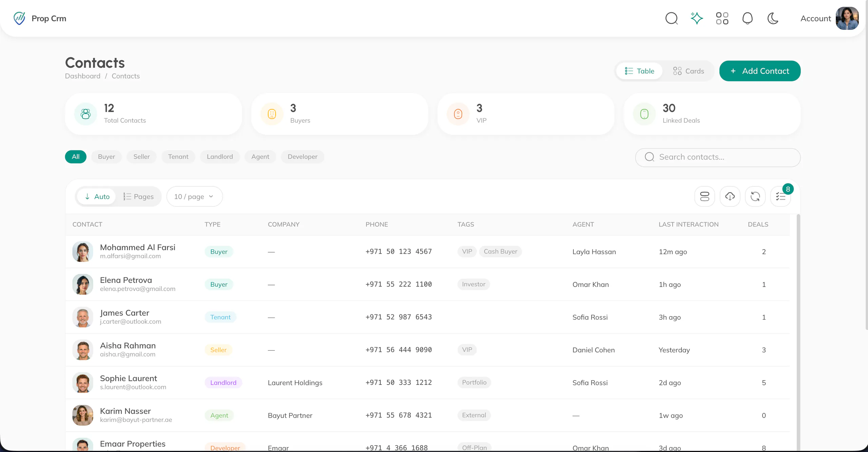Switch to Table view
The height and width of the screenshot is (452, 868).
[x=639, y=71]
